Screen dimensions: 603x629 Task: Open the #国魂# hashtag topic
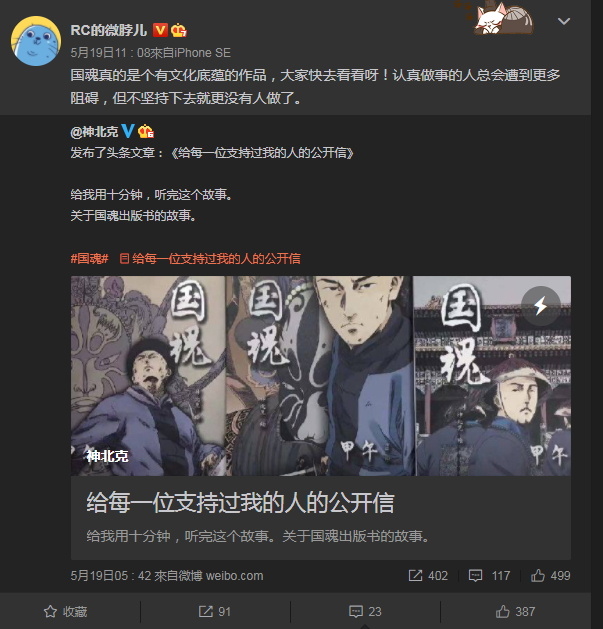click(x=89, y=259)
